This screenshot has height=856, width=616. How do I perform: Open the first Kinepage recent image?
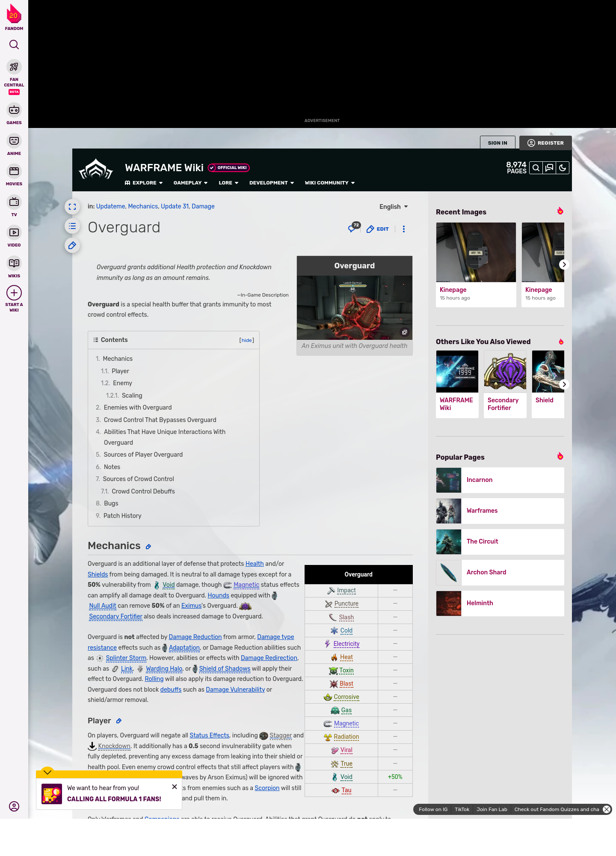476,265
